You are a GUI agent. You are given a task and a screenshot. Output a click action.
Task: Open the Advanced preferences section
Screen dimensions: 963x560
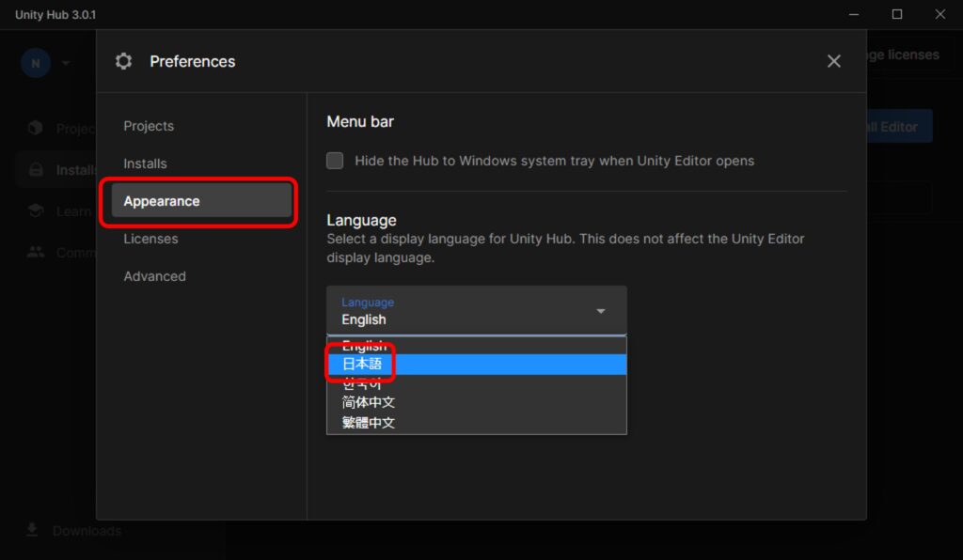tap(154, 276)
